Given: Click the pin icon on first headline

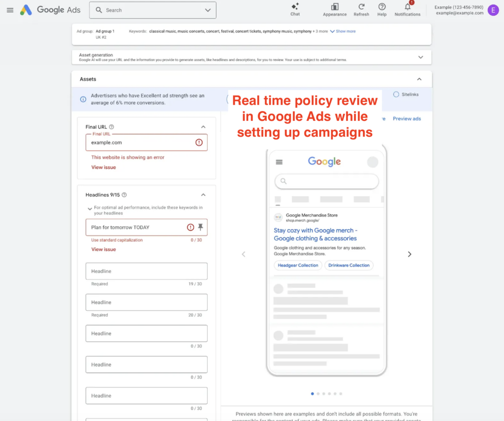Looking at the screenshot, I should (x=200, y=227).
